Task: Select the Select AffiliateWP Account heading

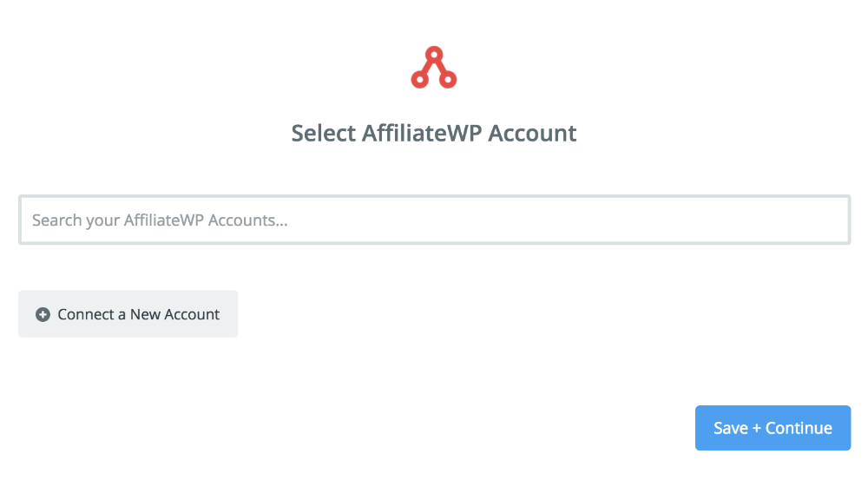Action: (x=434, y=134)
